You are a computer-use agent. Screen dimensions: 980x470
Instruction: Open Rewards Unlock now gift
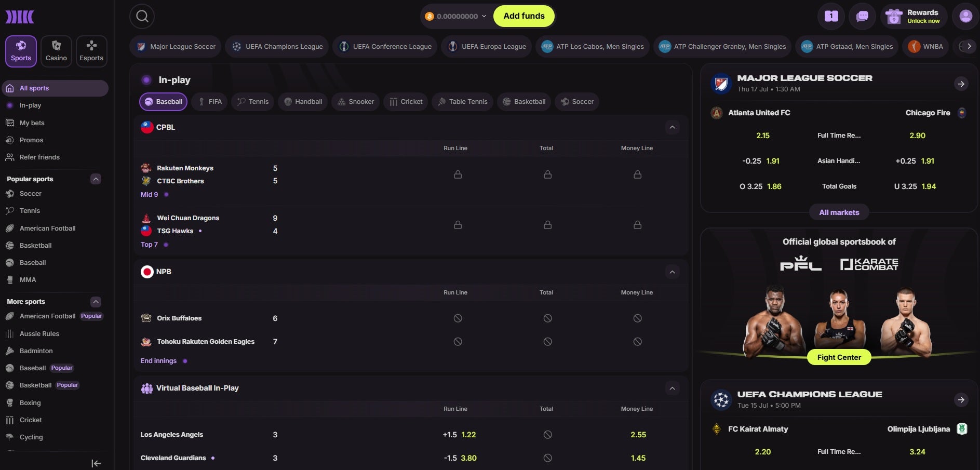tap(914, 16)
